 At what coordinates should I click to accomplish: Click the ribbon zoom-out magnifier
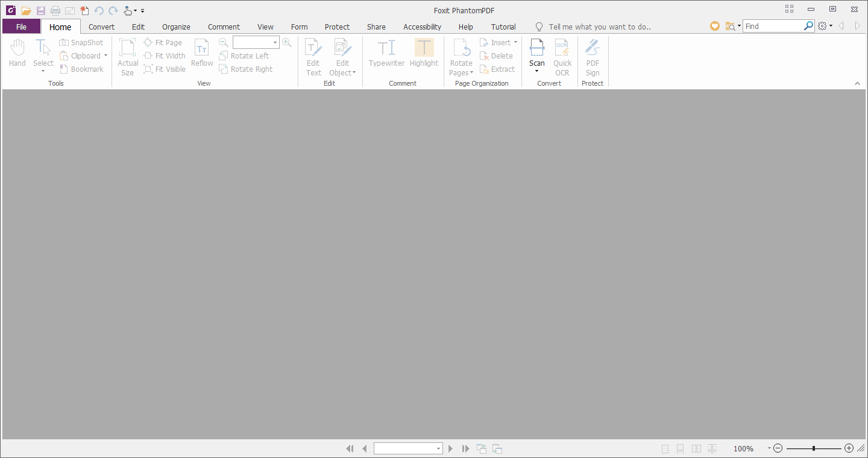[224, 43]
